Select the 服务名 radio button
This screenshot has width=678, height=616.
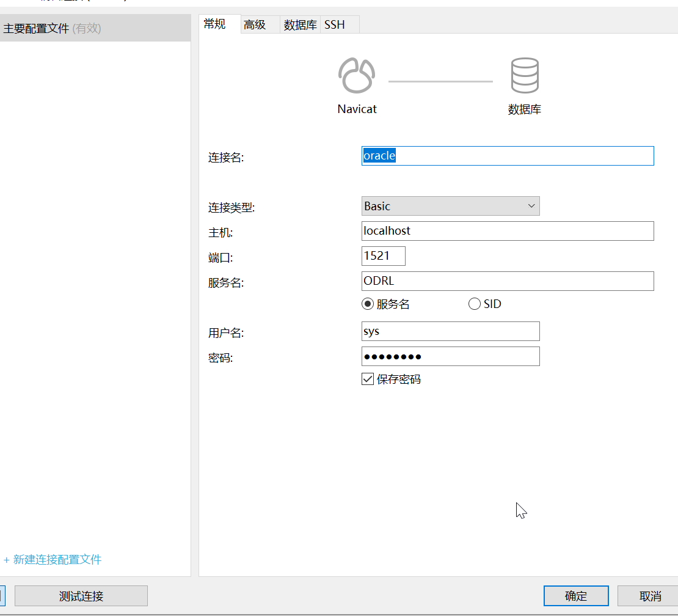tap(368, 304)
